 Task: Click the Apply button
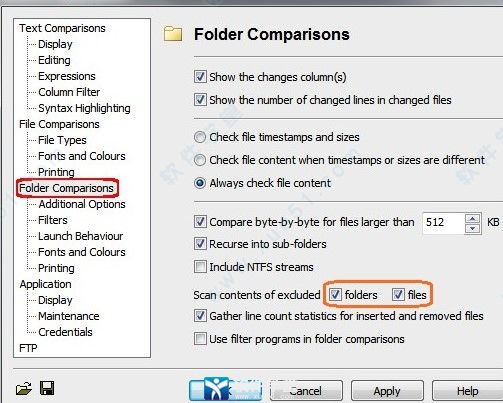coord(387,391)
